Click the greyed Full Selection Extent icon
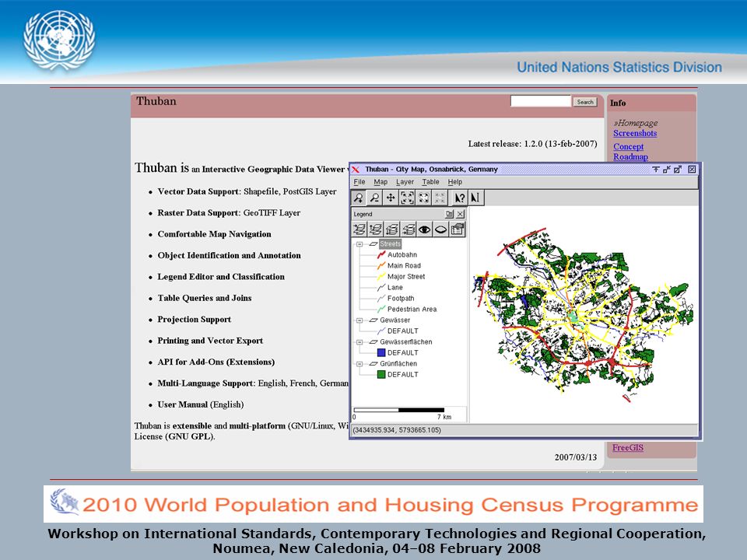The width and height of the screenshot is (747, 560). (x=440, y=198)
